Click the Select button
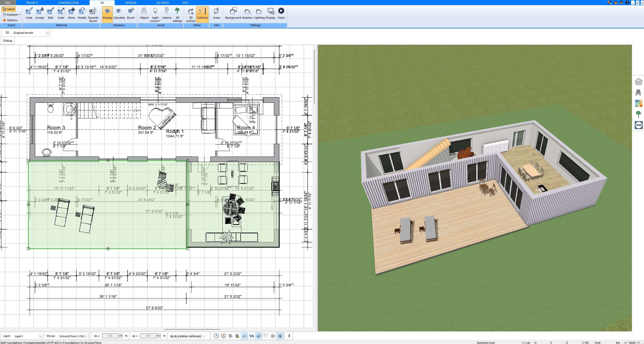This screenshot has height=344, width=644. pyautogui.click(x=9, y=9)
